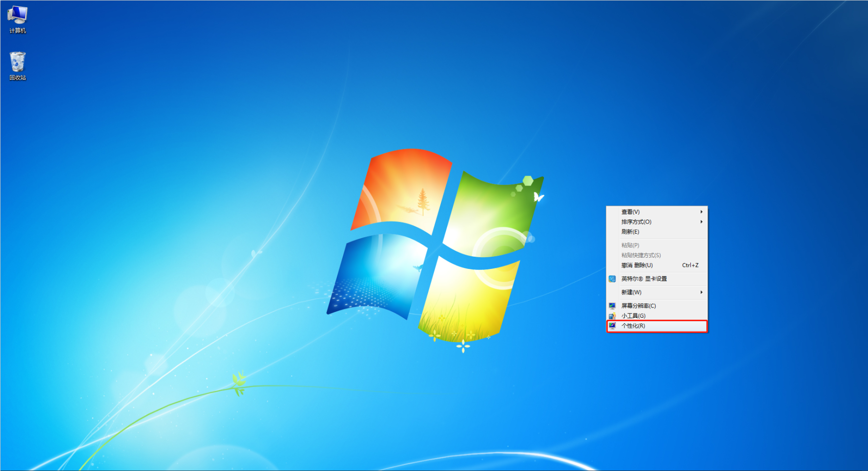868x471 pixels.
Task: Open 查看(V) menu entry text
Action: pyautogui.click(x=630, y=212)
